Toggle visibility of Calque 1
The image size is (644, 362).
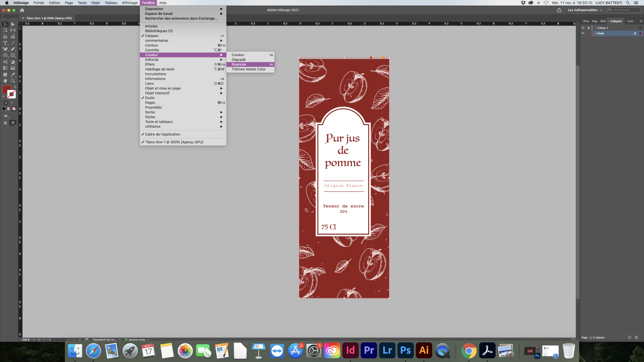tap(583, 27)
